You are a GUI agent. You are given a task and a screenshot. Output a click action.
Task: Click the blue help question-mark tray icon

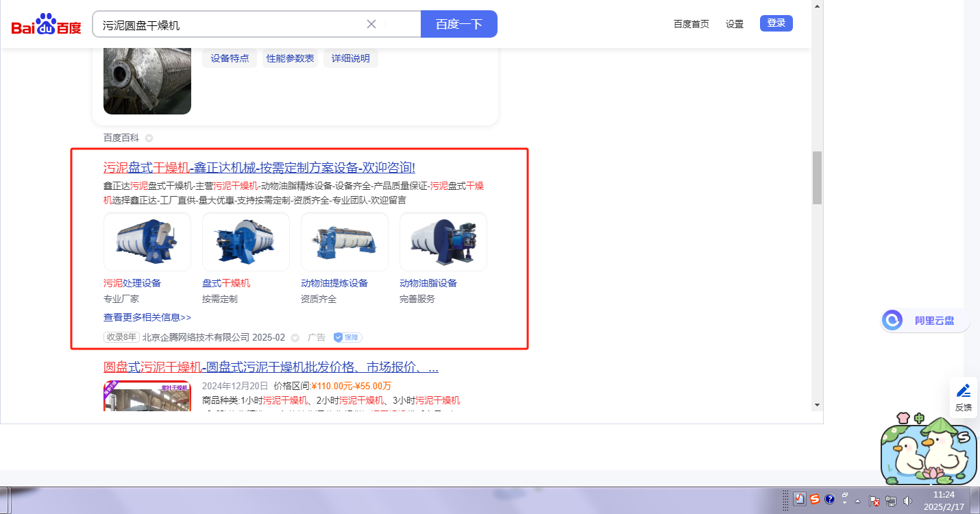(x=830, y=499)
